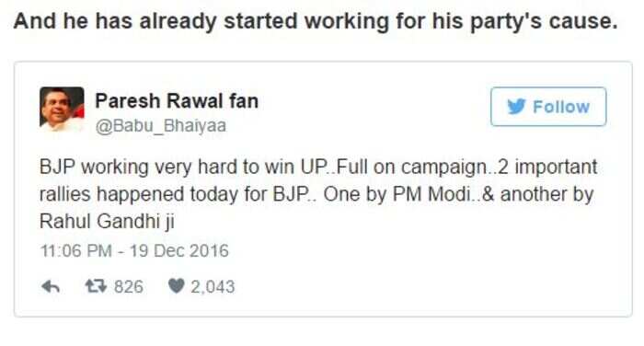The image size is (644, 346).
Task: Click the headline about his party's cause
Action: click(x=316, y=21)
